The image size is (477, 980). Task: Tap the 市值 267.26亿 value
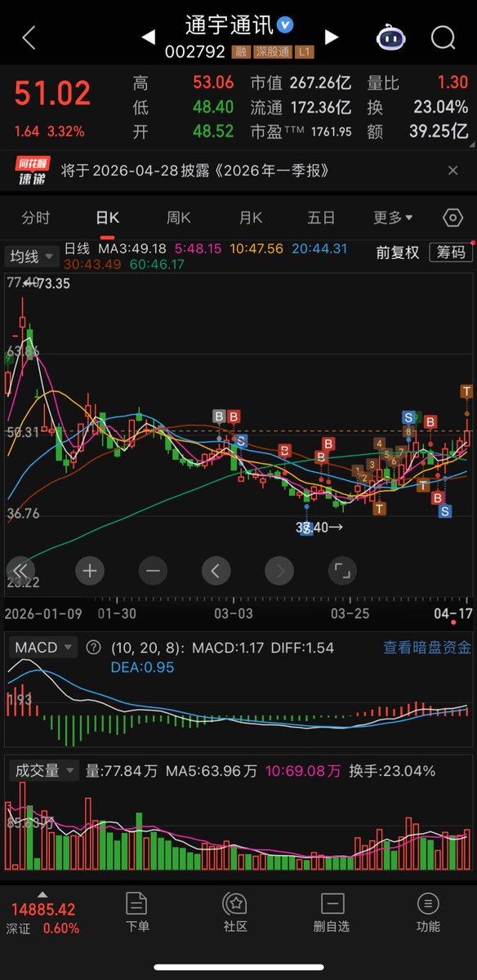coord(322,82)
